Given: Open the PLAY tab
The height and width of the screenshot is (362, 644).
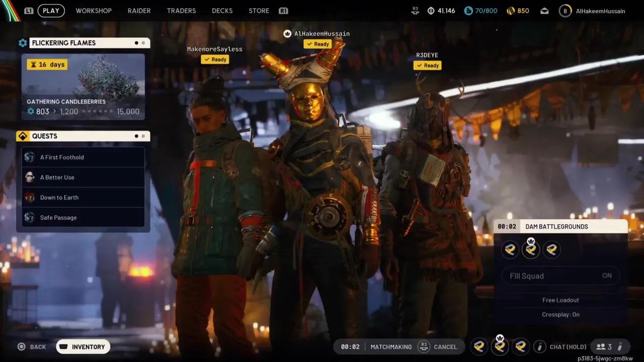Looking at the screenshot, I should [51, 11].
